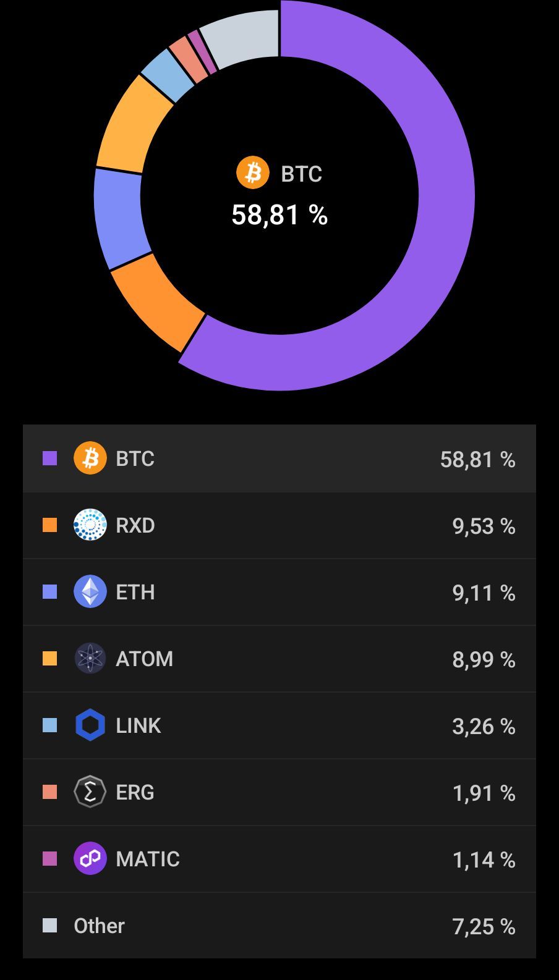Click the grey Other color swatch
The image size is (559, 980).
click(49, 926)
